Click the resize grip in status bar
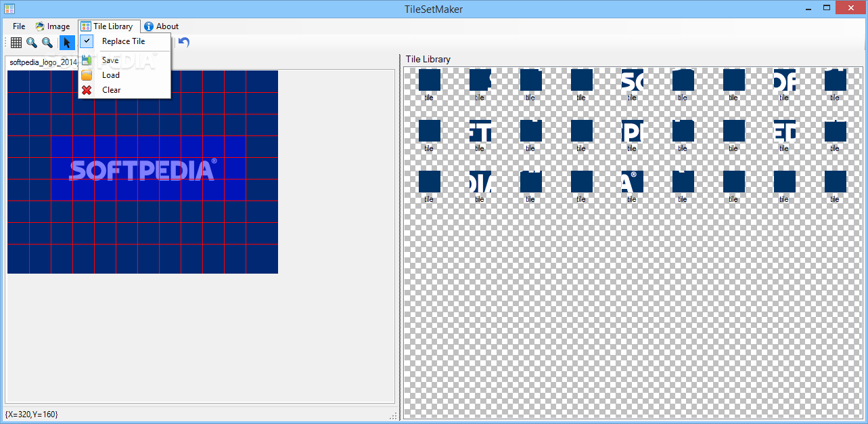The width and height of the screenshot is (868, 424). click(393, 415)
